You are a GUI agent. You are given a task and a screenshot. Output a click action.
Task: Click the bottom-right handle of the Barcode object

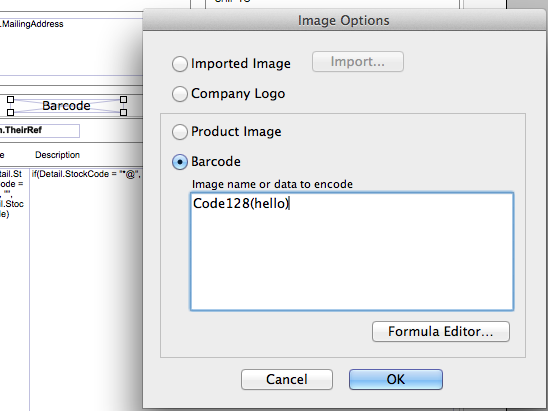123,113
